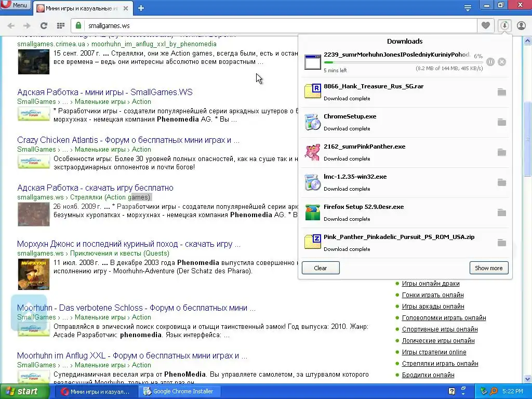
Task: Open Игры онлайн драки sidebar link
Action: click(x=431, y=284)
